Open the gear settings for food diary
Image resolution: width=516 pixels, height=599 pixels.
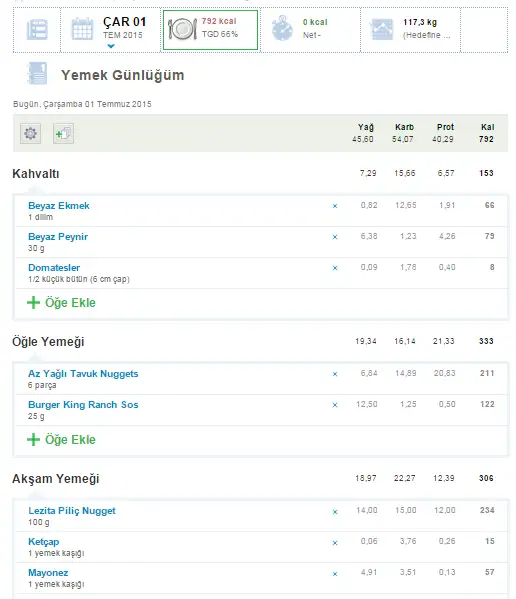[31, 133]
